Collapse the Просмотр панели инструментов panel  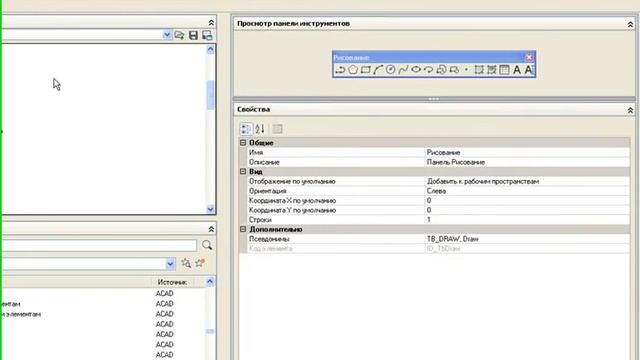[630, 24]
